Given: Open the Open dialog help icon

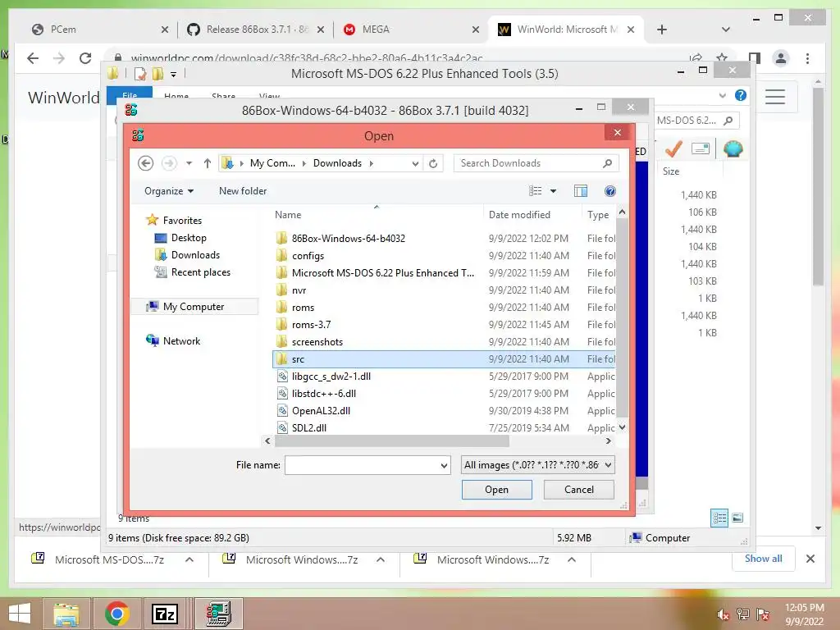Looking at the screenshot, I should 609,191.
